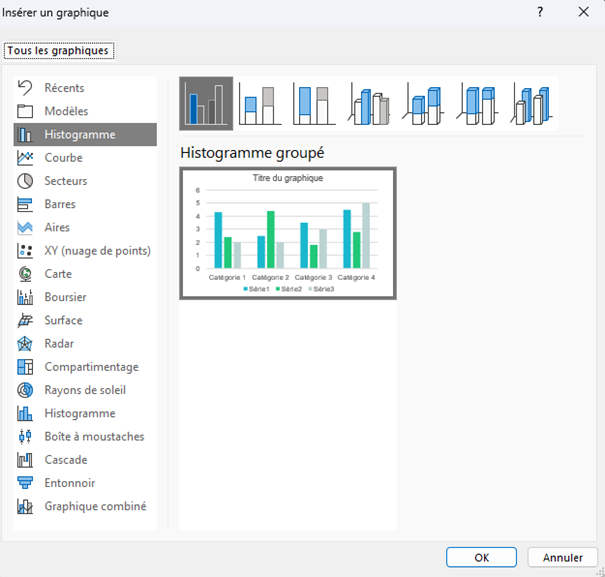Screen dimensions: 605x577
Task: Select the Barres chart icon
Action: 25,204
